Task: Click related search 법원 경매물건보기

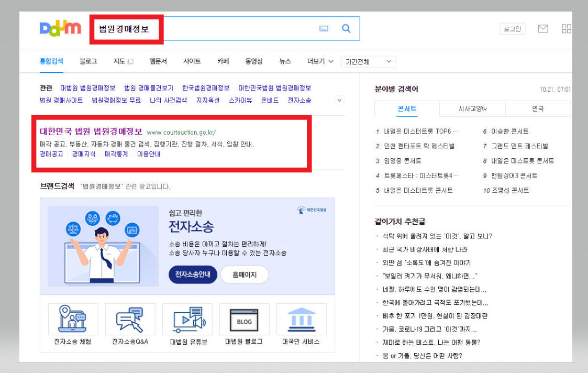Action: coord(149,88)
